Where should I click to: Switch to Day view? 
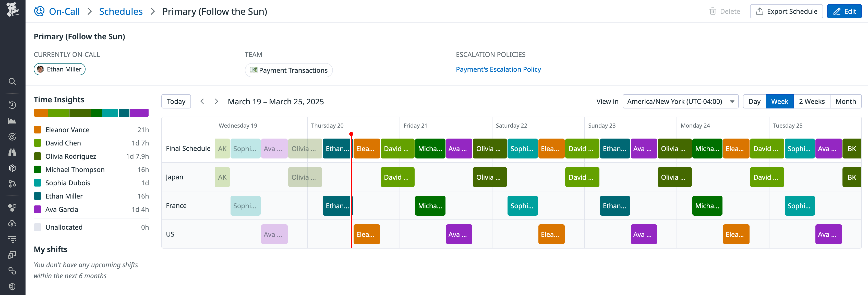coord(754,101)
